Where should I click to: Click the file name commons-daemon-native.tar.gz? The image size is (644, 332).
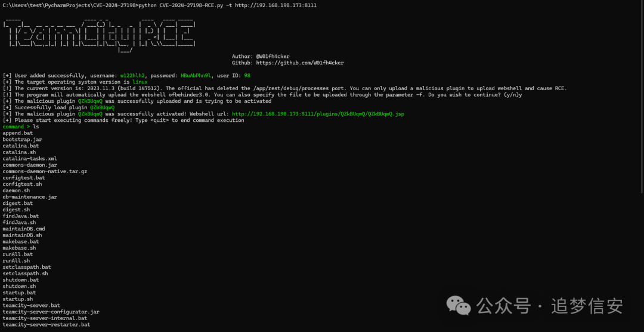coord(45,171)
